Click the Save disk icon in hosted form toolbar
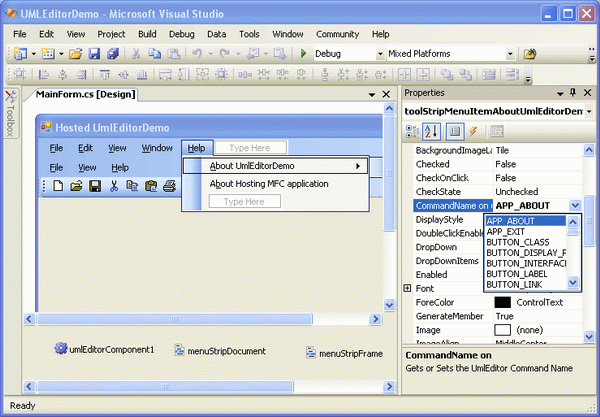The image size is (600, 417). point(95,186)
